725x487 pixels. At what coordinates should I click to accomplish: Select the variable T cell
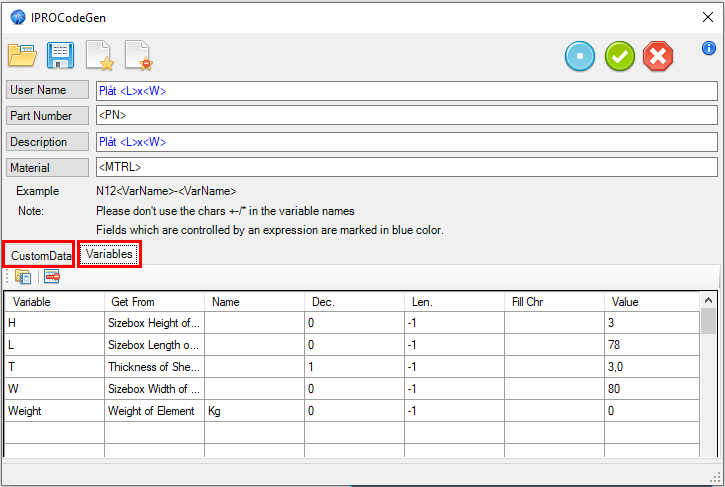[x=55, y=367]
